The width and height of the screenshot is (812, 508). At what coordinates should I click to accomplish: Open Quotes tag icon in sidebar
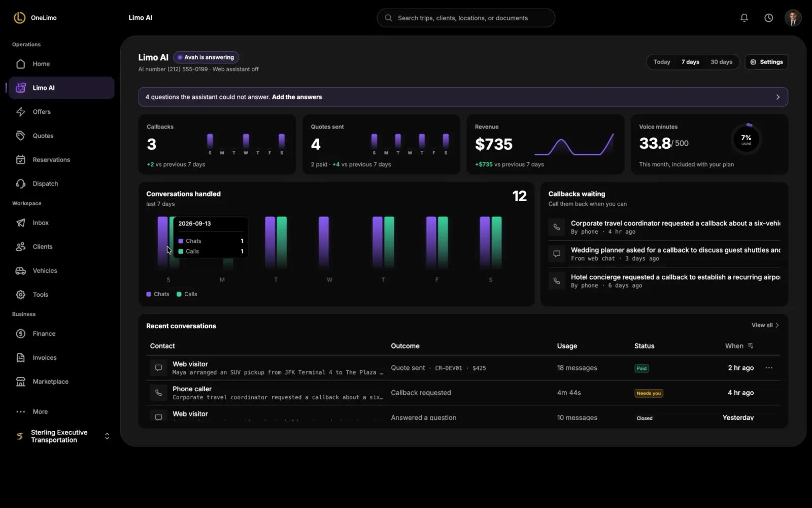[x=21, y=136]
